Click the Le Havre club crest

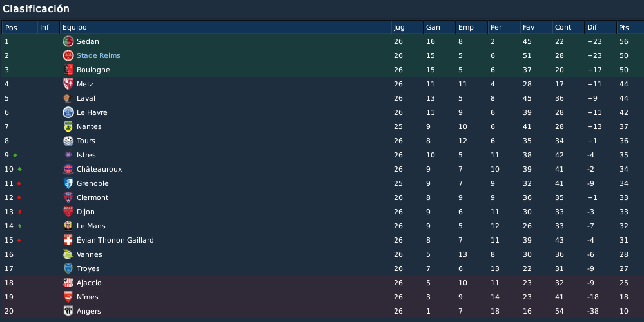click(x=68, y=112)
